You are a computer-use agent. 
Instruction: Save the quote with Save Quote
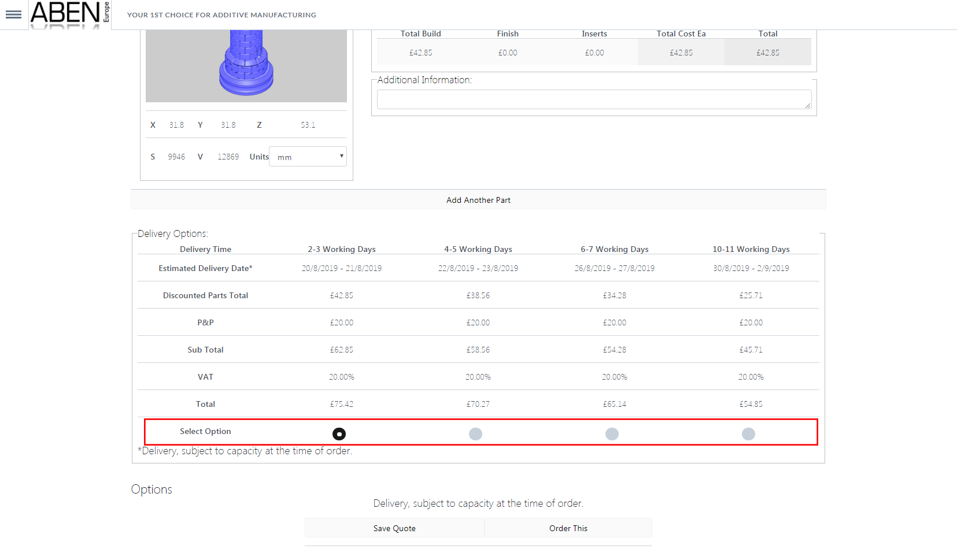click(394, 528)
